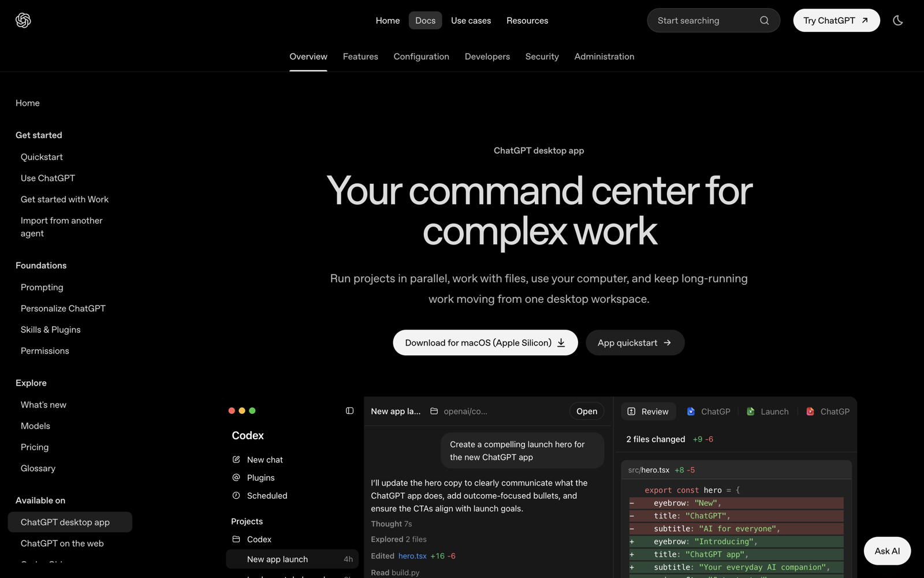Open Personalize ChatGPT sidebar link

[x=63, y=309]
